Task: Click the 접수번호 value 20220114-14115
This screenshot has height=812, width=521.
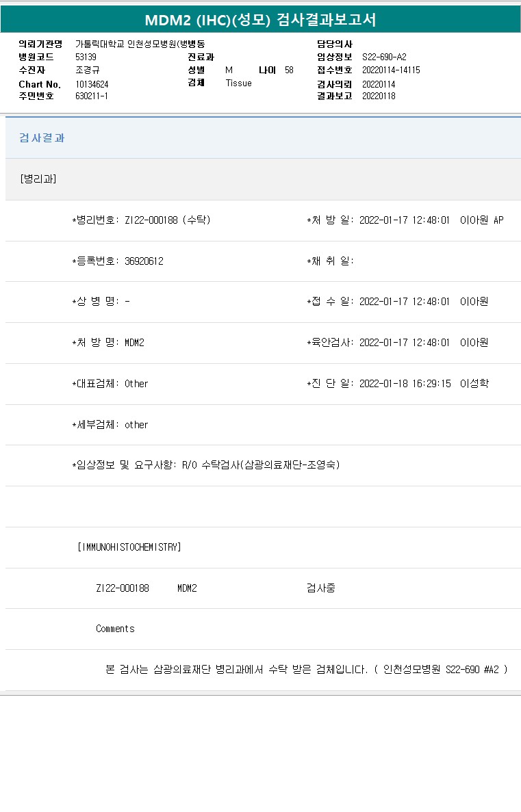Action: (x=391, y=70)
